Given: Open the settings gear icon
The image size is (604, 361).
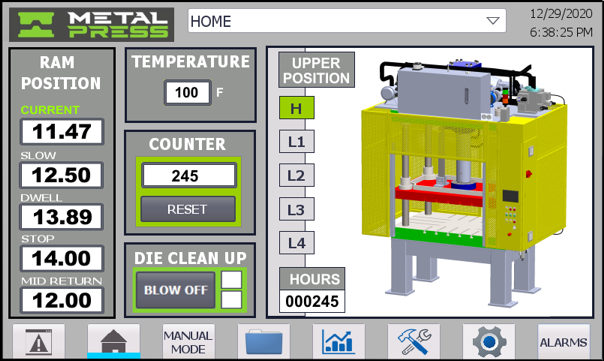Looking at the screenshot, I should point(489,341).
